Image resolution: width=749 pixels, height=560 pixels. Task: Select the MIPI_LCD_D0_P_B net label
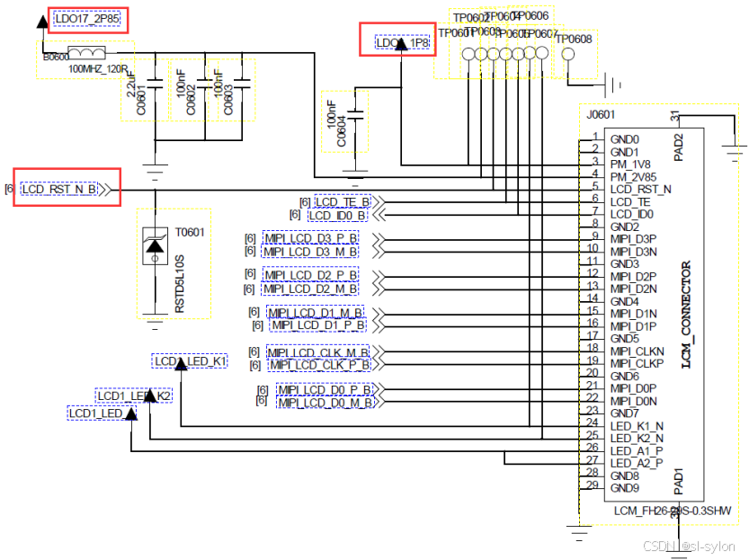point(324,389)
